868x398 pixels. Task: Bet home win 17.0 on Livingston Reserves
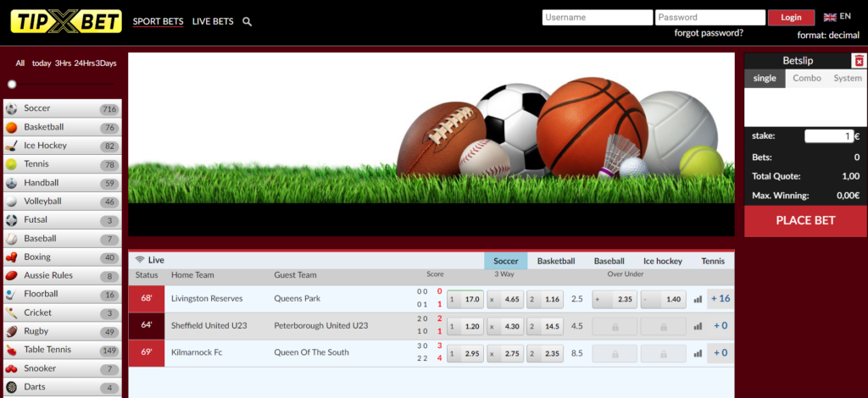pos(465,299)
